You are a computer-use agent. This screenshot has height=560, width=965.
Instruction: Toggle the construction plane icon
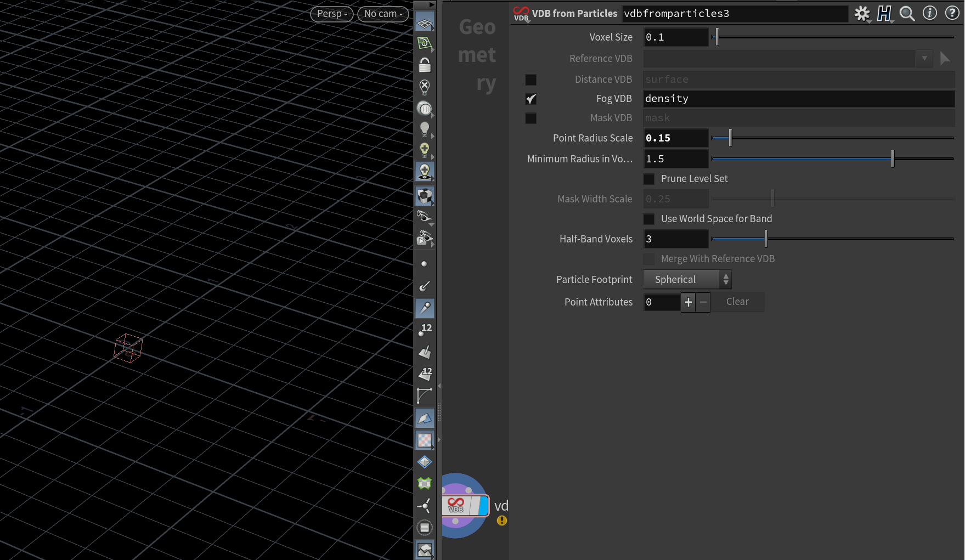click(x=425, y=44)
